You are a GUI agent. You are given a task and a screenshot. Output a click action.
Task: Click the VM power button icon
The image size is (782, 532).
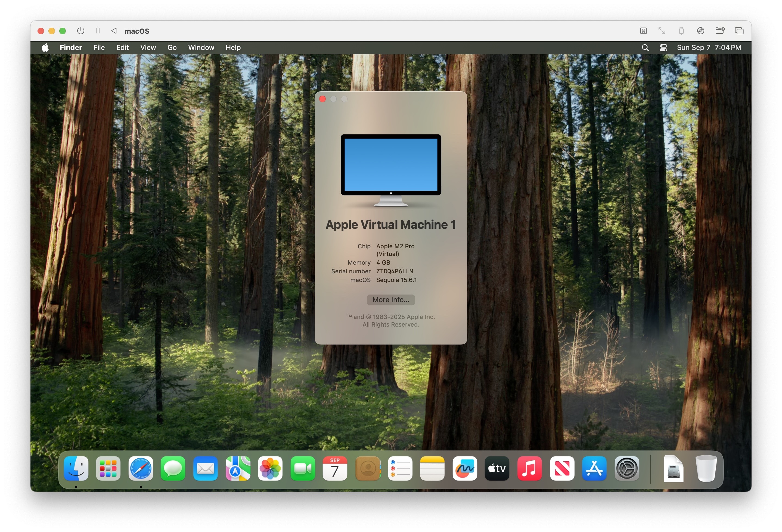coord(80,31)
